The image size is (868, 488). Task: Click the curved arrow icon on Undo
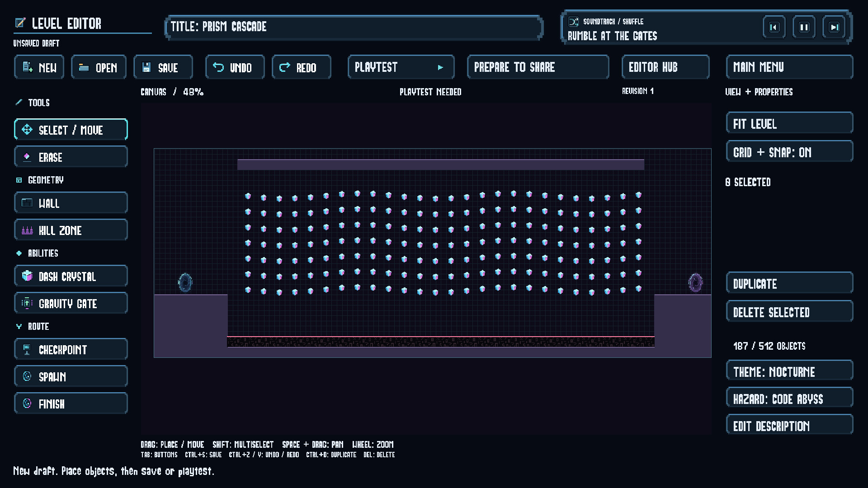click(x=218, y=67)
